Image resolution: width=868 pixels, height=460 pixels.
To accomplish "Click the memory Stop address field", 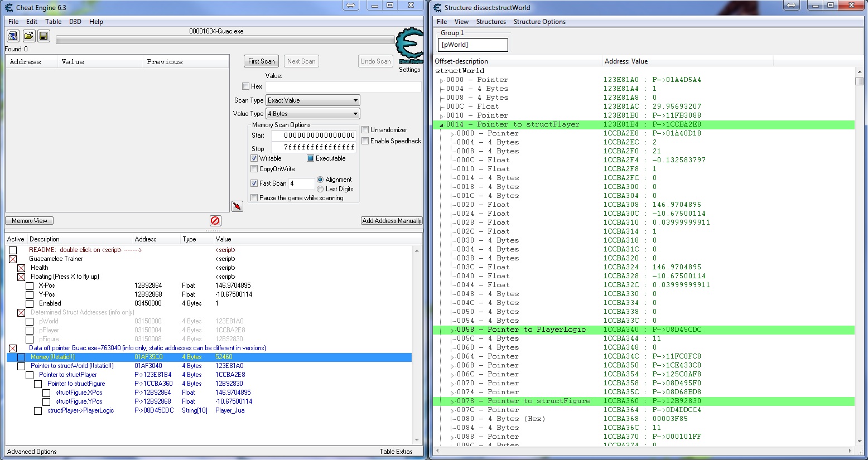I will 314,147.
